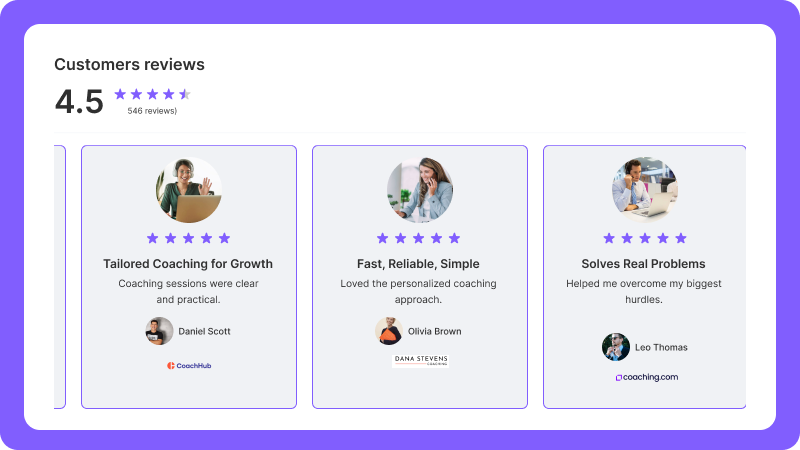Click the Tailored Coaching for Growth title
This screenshot has width=800, height=450.
(x=188, y=264)
